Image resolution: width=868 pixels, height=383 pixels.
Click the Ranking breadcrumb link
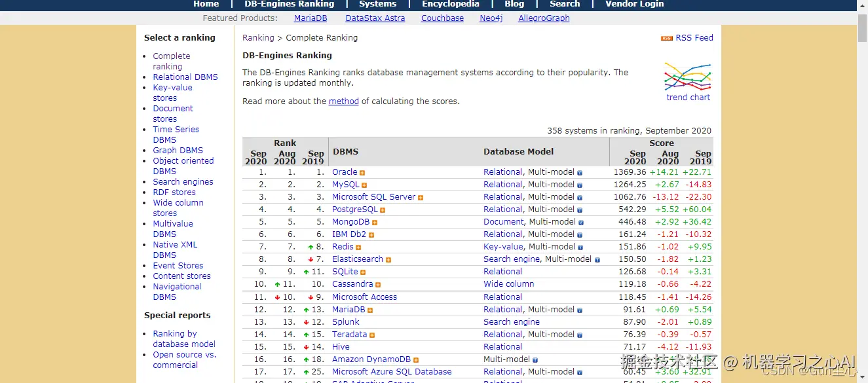click(x=258, y=38)
